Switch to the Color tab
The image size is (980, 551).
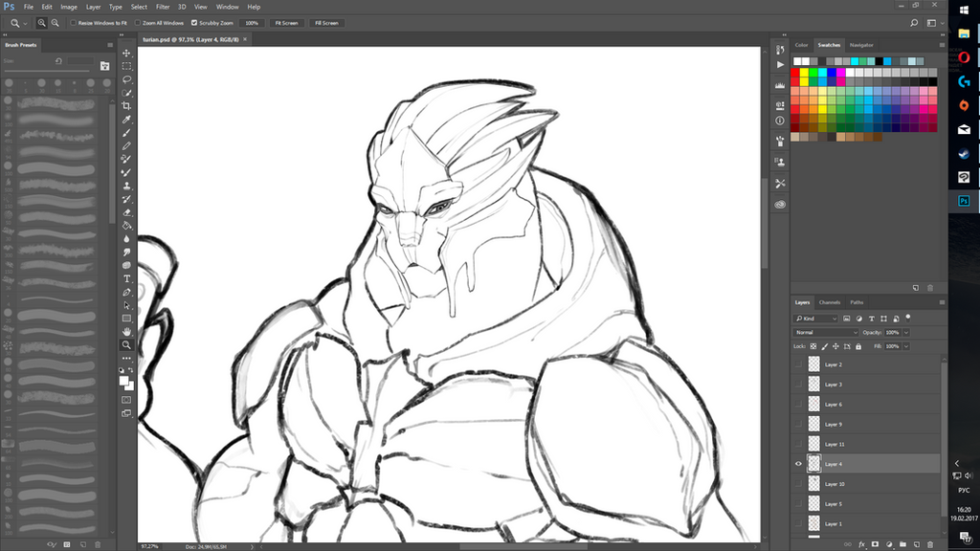(801, 45)
